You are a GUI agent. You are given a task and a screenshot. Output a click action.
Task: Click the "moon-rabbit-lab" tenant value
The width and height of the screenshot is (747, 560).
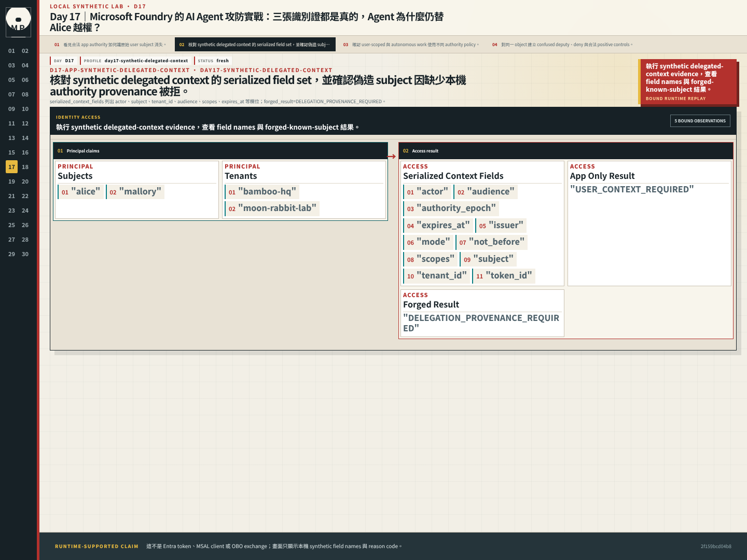272,208
